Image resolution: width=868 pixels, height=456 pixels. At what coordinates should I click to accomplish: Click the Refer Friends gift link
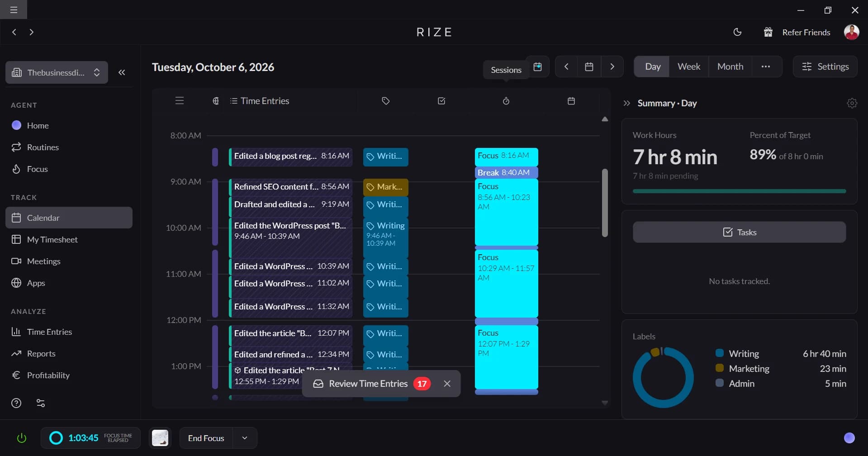pos(797,32)
